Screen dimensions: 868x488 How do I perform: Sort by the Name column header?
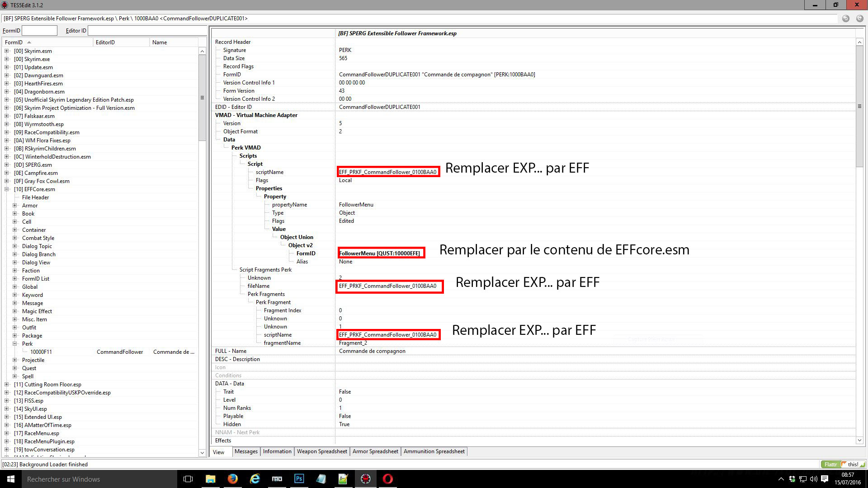[x=174, y=42]
